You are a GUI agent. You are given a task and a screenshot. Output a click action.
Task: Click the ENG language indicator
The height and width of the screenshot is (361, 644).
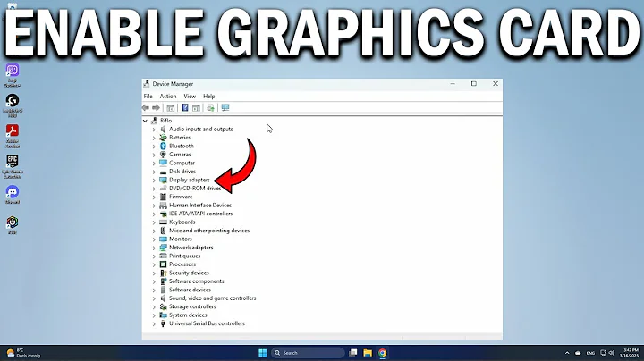point(590,353)
